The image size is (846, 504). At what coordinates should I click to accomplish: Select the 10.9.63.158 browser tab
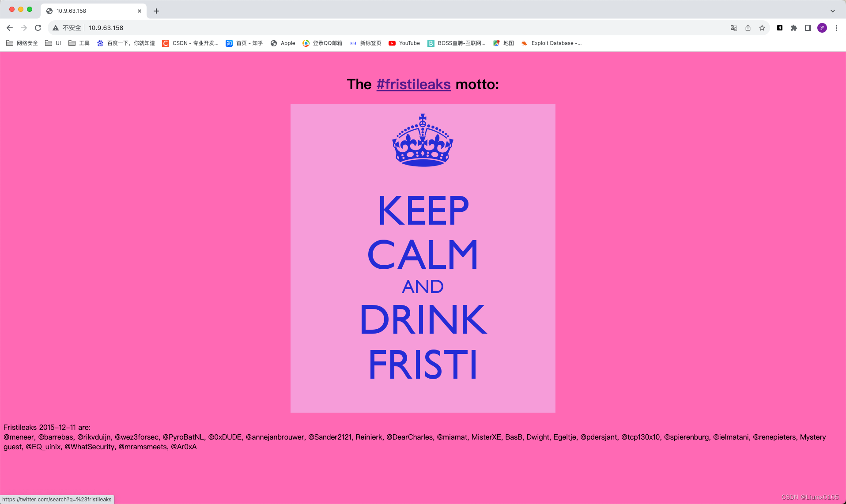[x=94, y=11]
